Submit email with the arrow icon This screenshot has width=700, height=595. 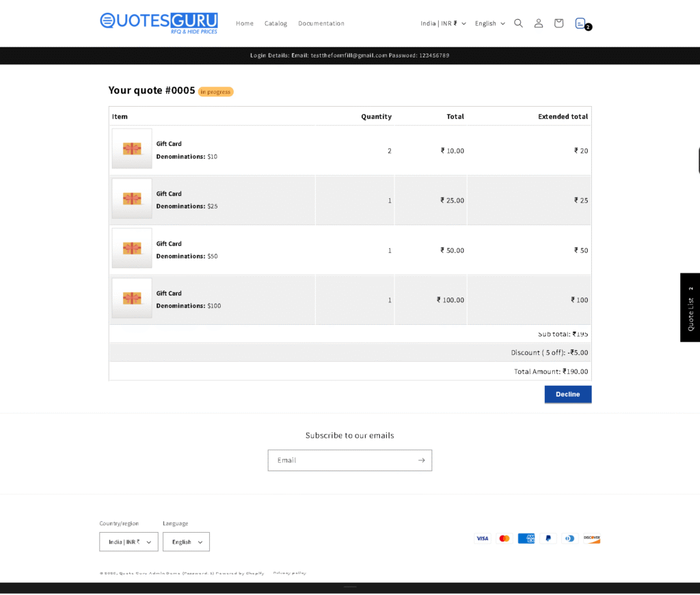click(x=421, y=460)
